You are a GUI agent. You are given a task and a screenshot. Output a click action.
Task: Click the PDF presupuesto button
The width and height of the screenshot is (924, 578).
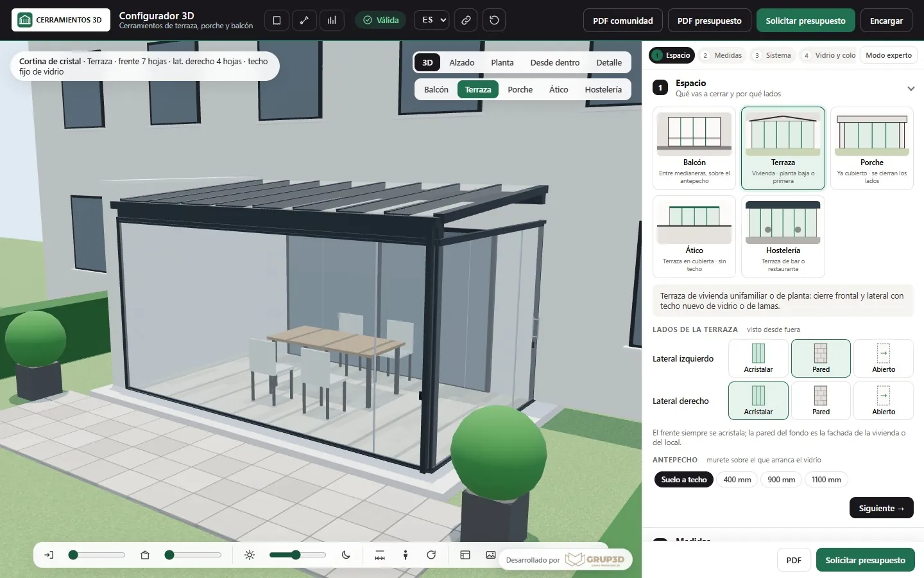tap(710, 21)
